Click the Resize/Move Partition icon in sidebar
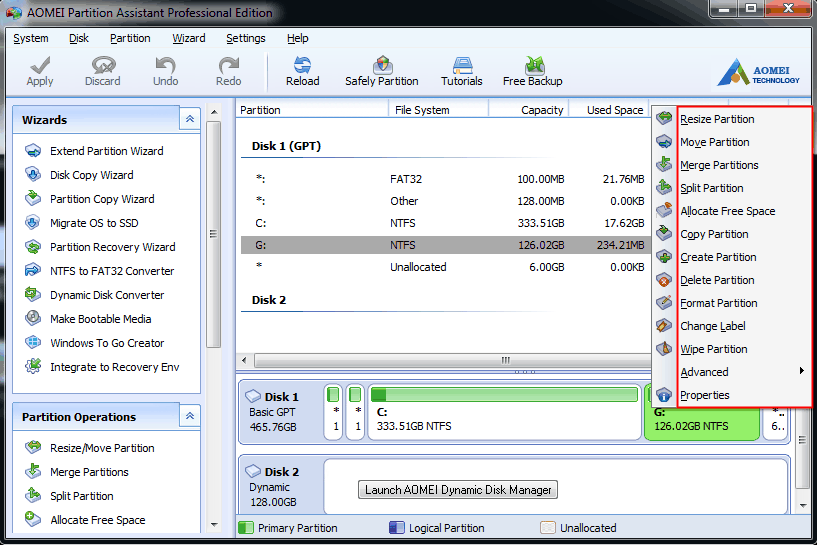This screenshot has height=545, width=817. (x=33, y=448)
